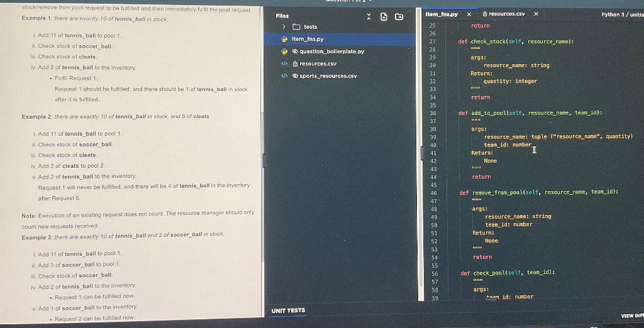
Task: Click line number 46 in gutter
Action: point(434,192)
